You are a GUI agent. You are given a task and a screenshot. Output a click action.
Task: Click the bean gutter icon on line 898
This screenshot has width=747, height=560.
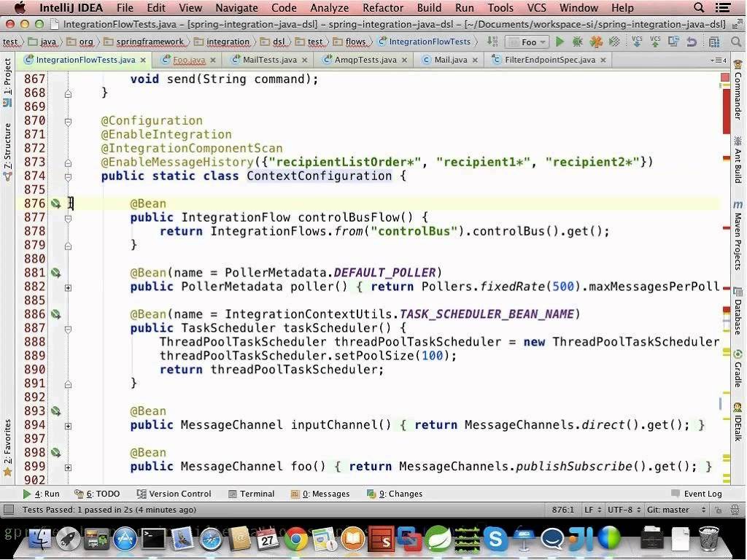55,452
